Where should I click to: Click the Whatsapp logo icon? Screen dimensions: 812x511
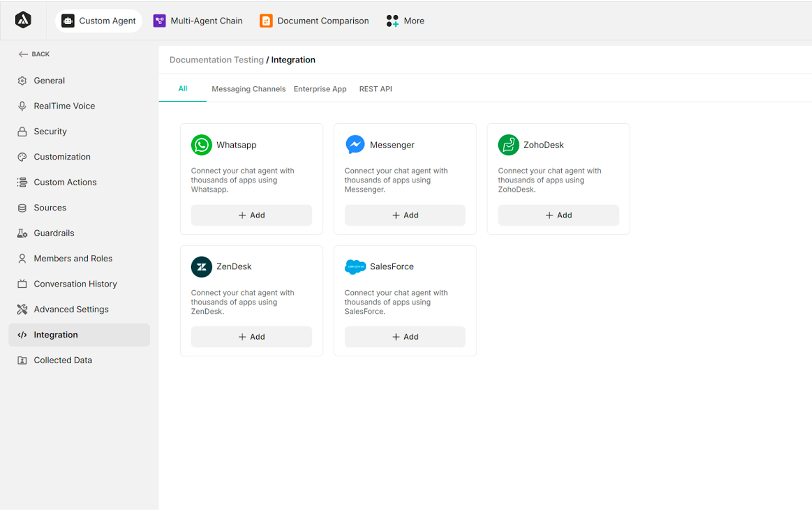[201, 145]
